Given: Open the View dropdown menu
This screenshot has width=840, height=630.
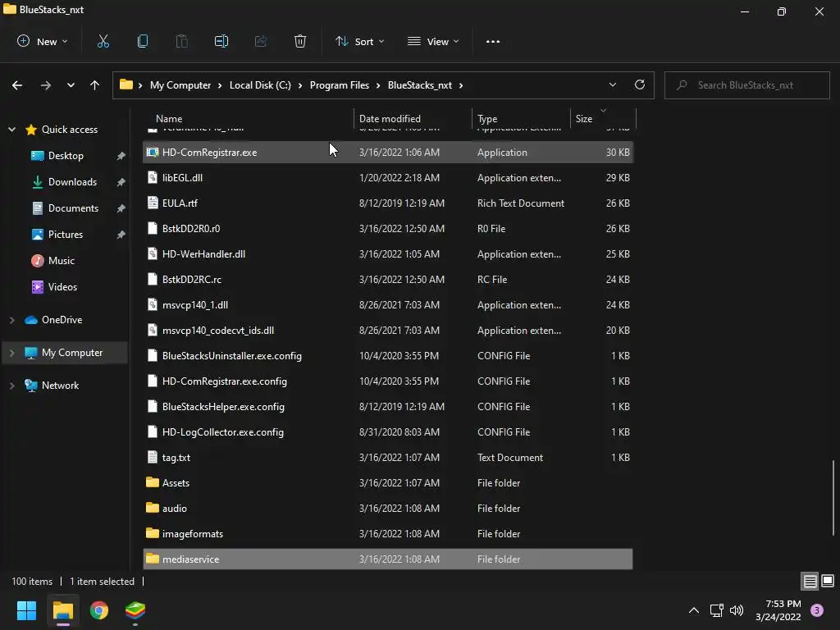Looking at the screenshot, I should tap(433, 41).
